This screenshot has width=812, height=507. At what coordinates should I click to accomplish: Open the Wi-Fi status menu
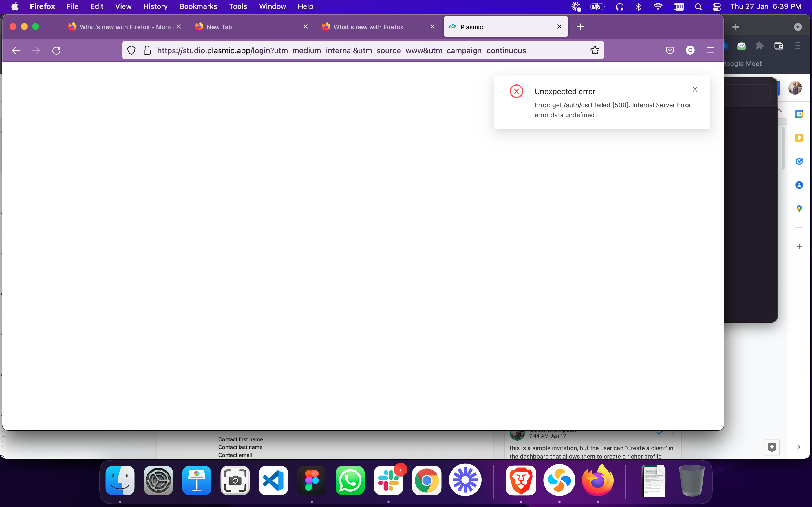pos(658,6)
